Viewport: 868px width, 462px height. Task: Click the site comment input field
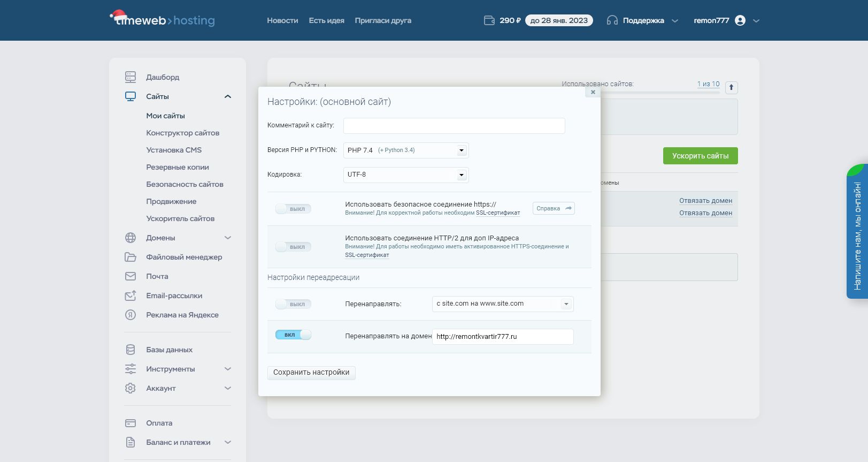454,126
